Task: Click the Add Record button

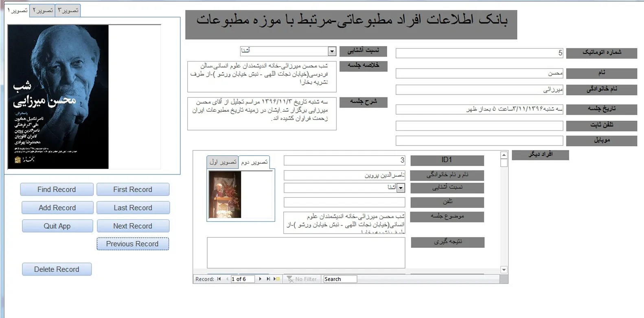Action: (57, 208)
